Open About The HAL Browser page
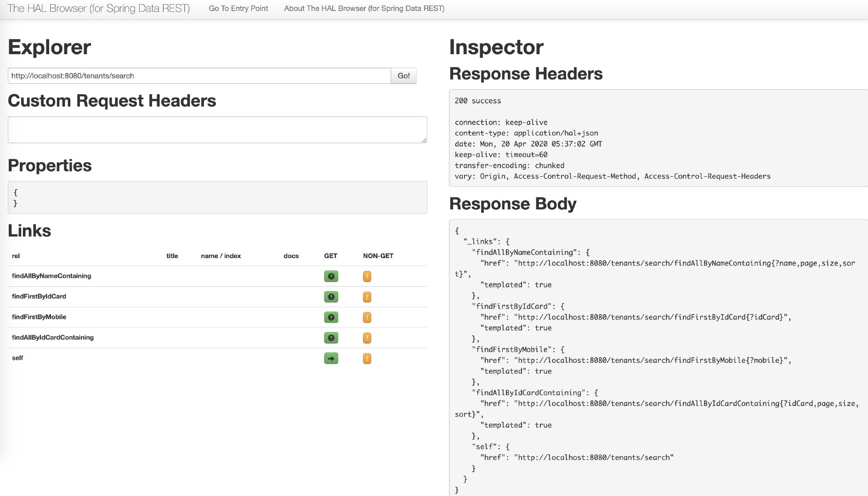This screenshot has width=868, height=496. coord(364,8)
